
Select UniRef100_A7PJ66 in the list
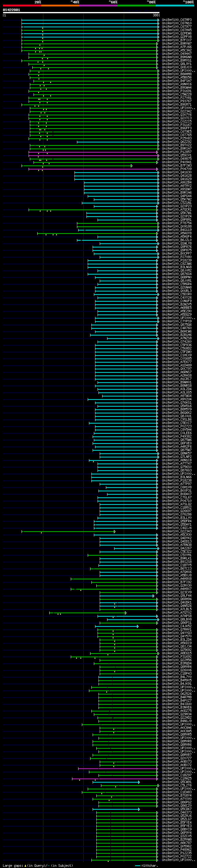(x=177, y=47)
